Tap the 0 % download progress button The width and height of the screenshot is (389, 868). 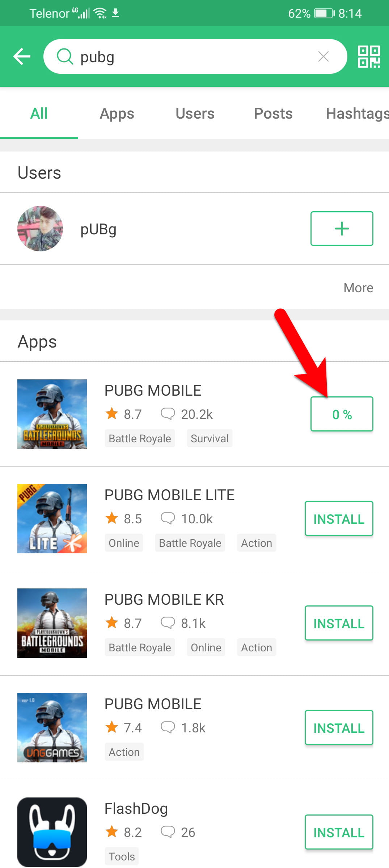pos(342,414)
